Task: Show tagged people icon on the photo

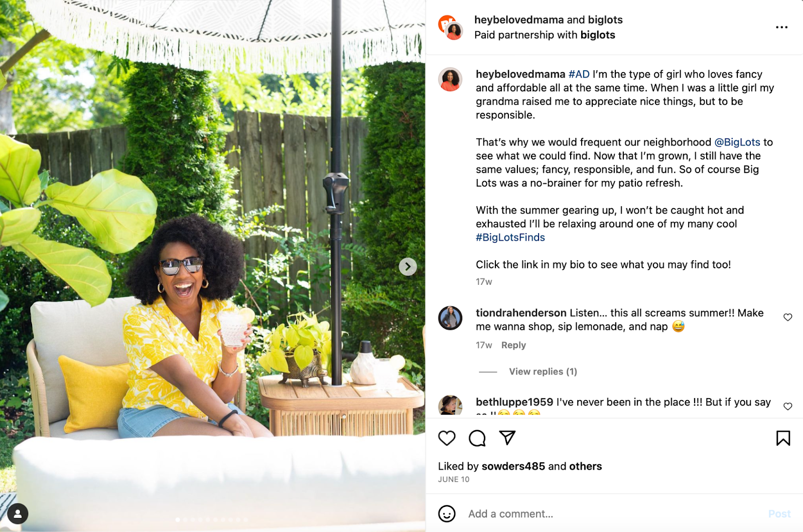Action: pyautogui.click(x=18, y=513)
